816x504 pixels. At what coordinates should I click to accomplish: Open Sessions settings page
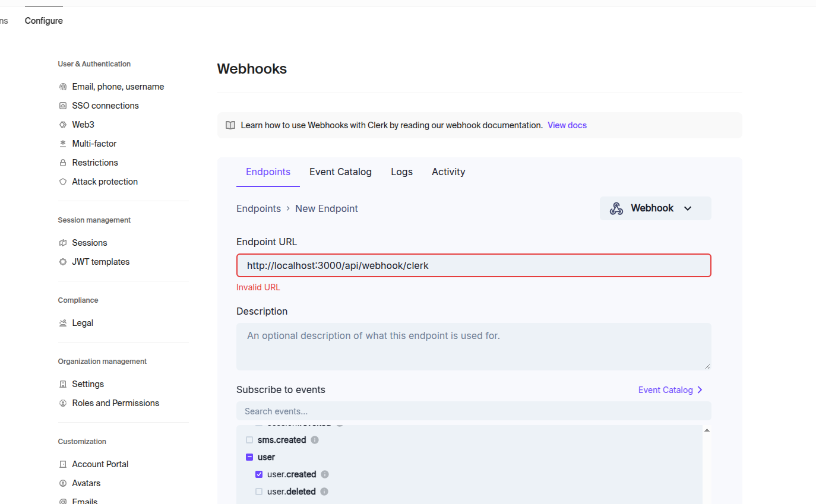pyautogui.click(x=90, y=243)
